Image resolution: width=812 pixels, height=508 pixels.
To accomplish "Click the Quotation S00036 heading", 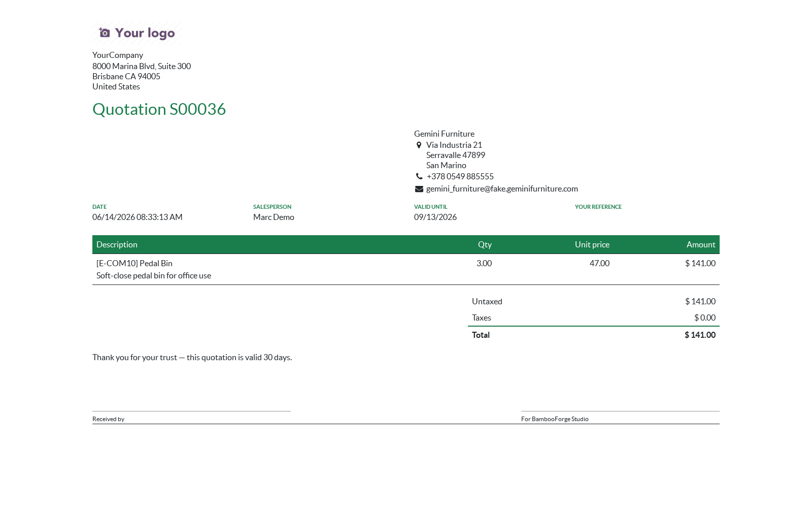I will tap(159, 109).
